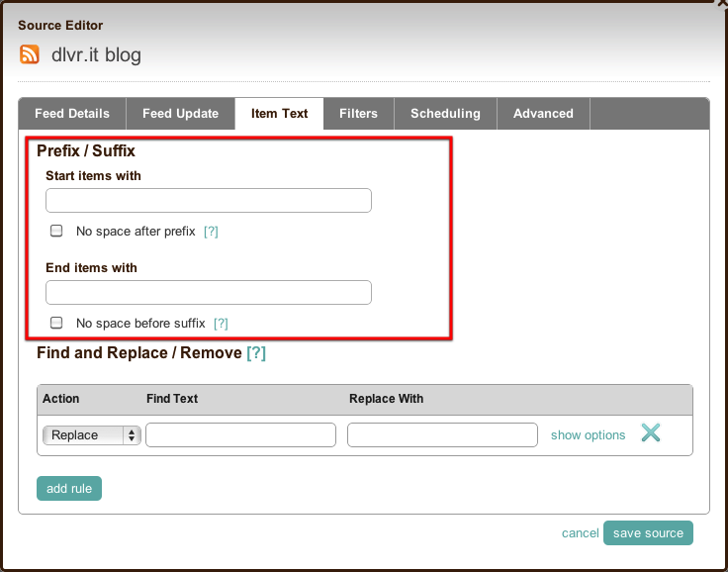Open help for No space before suffix
The height and width of the screenshot is (572, 728).
[221, 324]
